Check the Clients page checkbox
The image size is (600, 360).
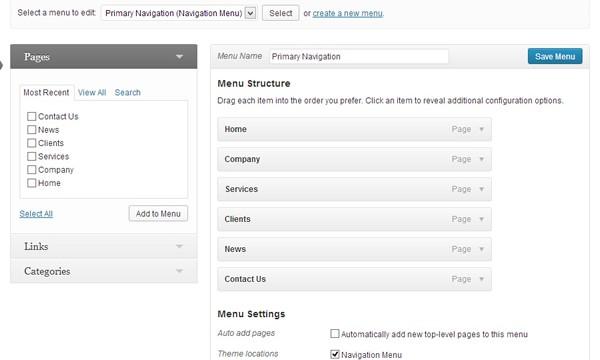point(32,143)
